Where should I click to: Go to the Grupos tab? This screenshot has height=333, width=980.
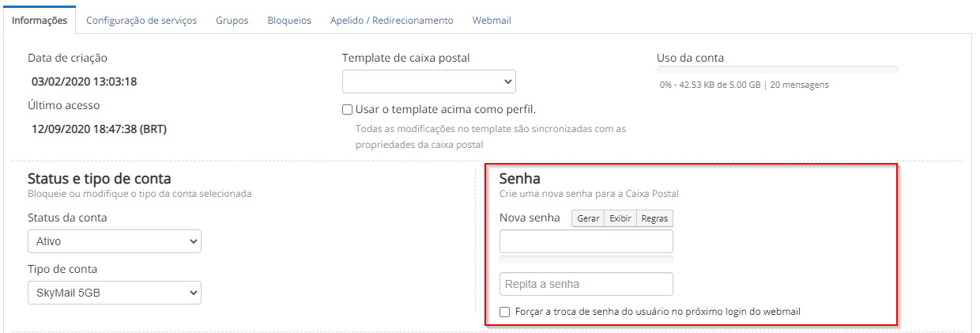coord(232,21)
